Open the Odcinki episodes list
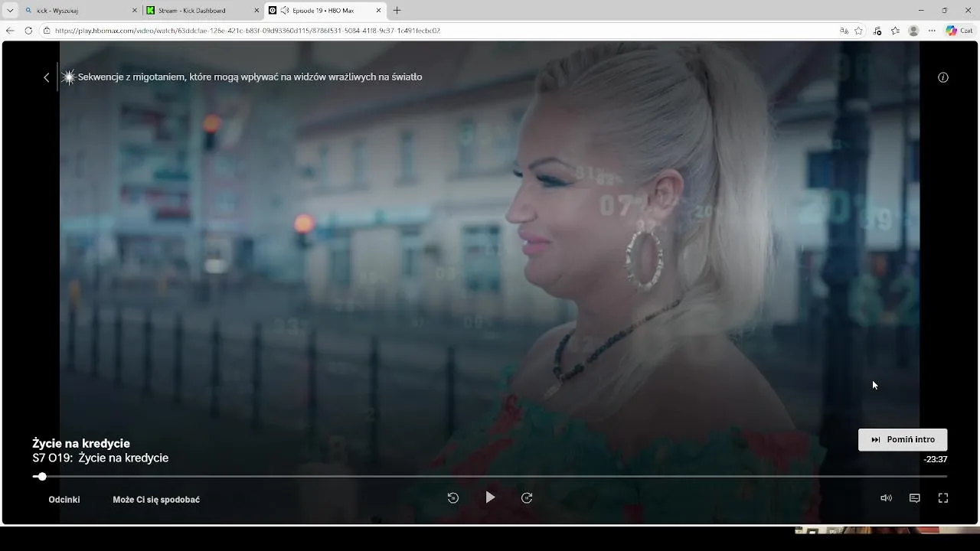Image resolution: width=980 pixels, height=551 pixels. 64,500
